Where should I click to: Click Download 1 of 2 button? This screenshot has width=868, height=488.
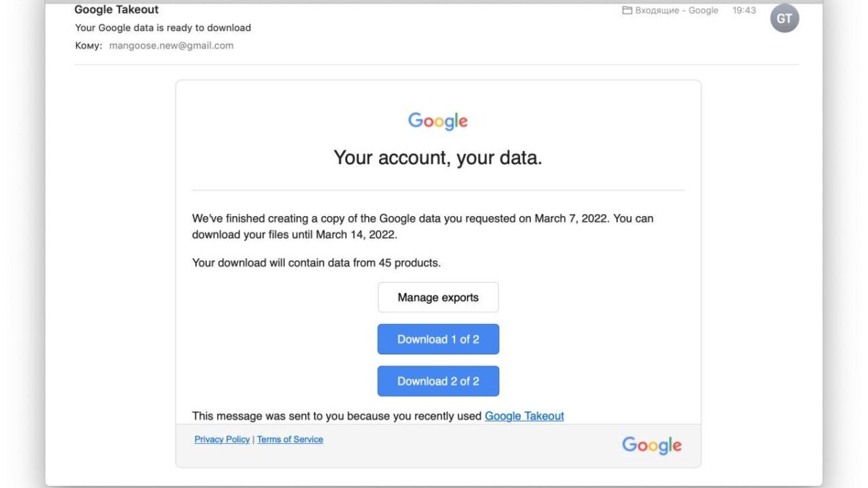tap(438, 339)
